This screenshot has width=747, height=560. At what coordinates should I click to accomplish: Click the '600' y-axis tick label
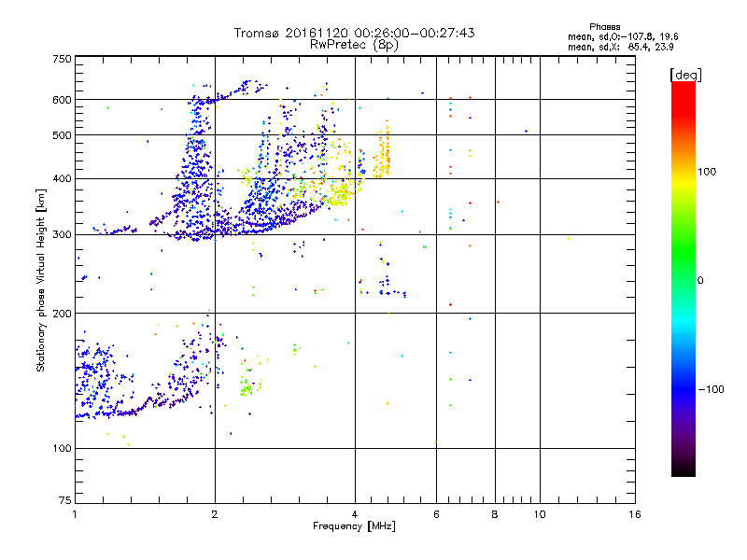[62, 100]
